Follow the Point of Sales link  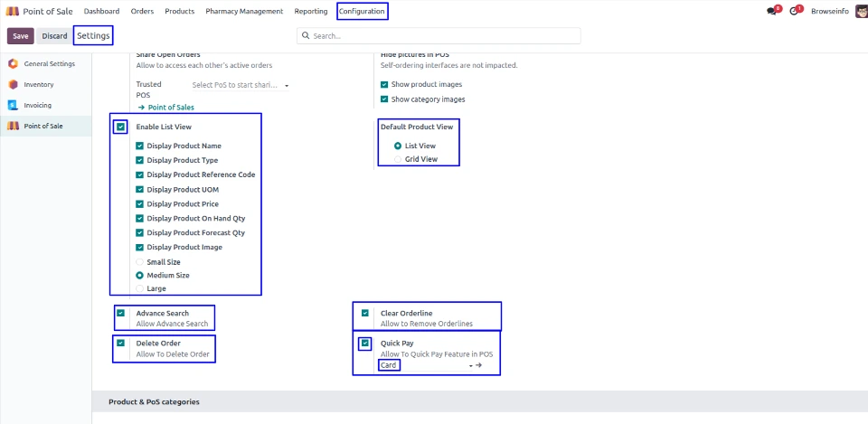[165, 107]
